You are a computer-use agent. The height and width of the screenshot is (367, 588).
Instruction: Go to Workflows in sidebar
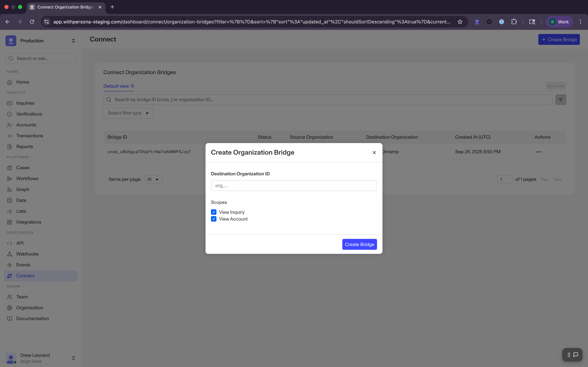pyautogui.click(x=27, y=179)
